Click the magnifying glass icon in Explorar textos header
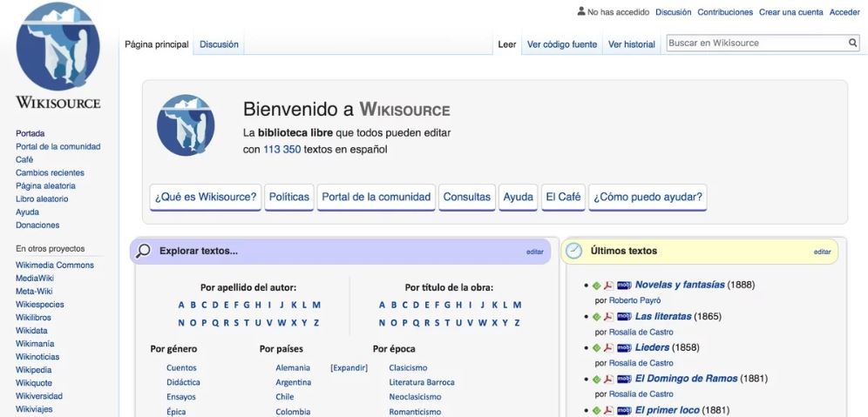Viewport: 868px width, 417px height. coord(144,251)
